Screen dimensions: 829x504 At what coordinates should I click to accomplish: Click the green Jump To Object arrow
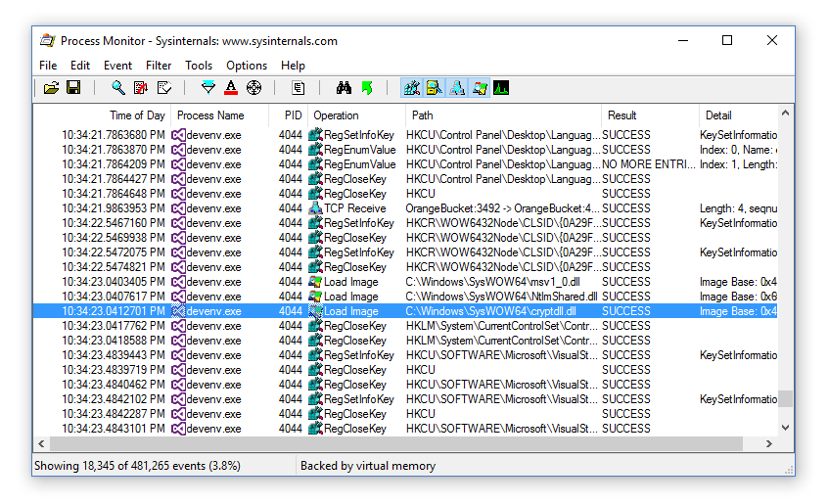(367, 88)
